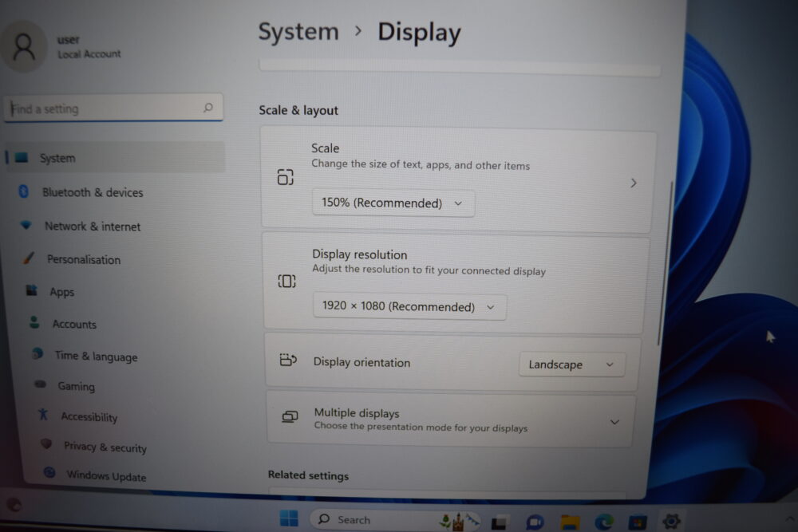Open the Windows Start menu
Viewport: 798px width, 532px height.
(x=289, y=518)
